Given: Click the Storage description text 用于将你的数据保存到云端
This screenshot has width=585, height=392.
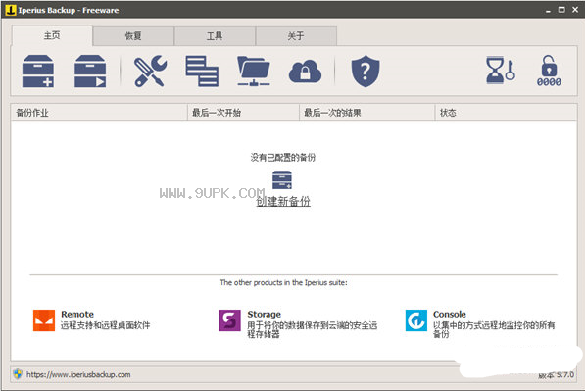Looking at the screenshot, I should click(312, 329).
